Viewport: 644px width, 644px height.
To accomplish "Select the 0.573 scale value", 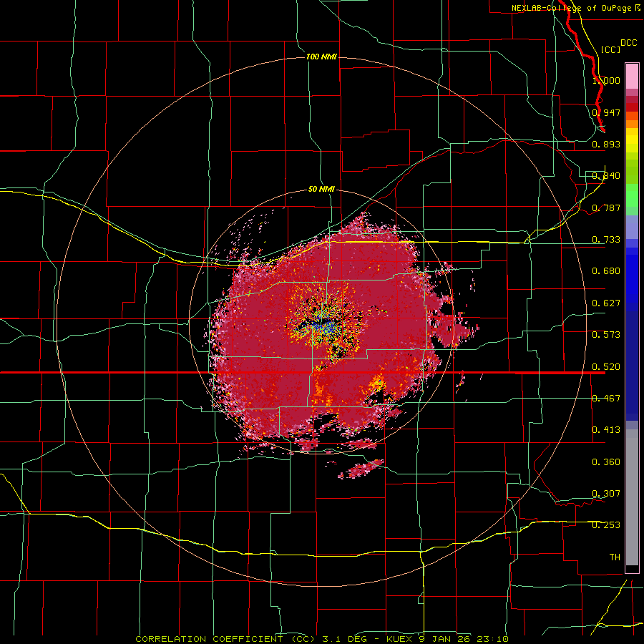I will coord(606,335).
